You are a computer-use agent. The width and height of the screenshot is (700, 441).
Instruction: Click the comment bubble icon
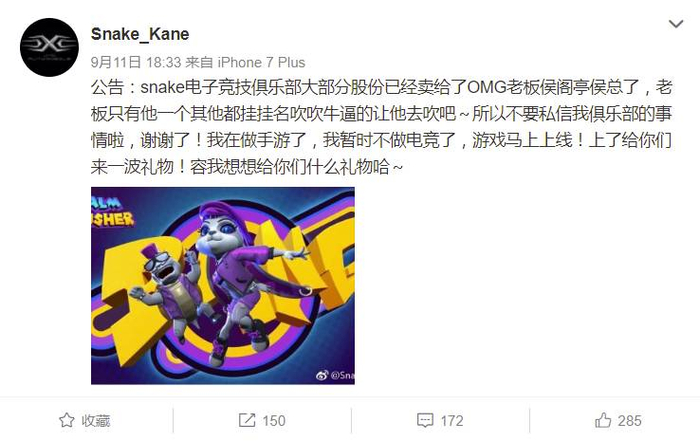[425, 420]
